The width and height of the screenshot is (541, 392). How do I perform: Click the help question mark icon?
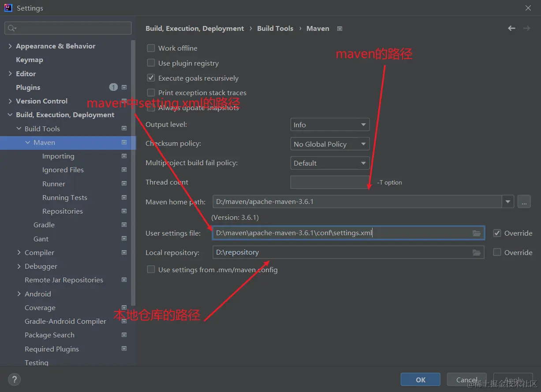(x=14, y=379)
